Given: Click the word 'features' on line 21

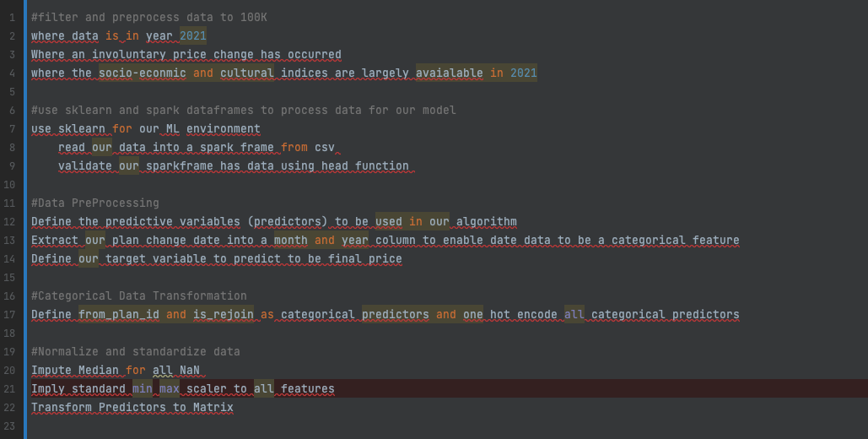Looking at the screenshot, I should coord(308,389).
